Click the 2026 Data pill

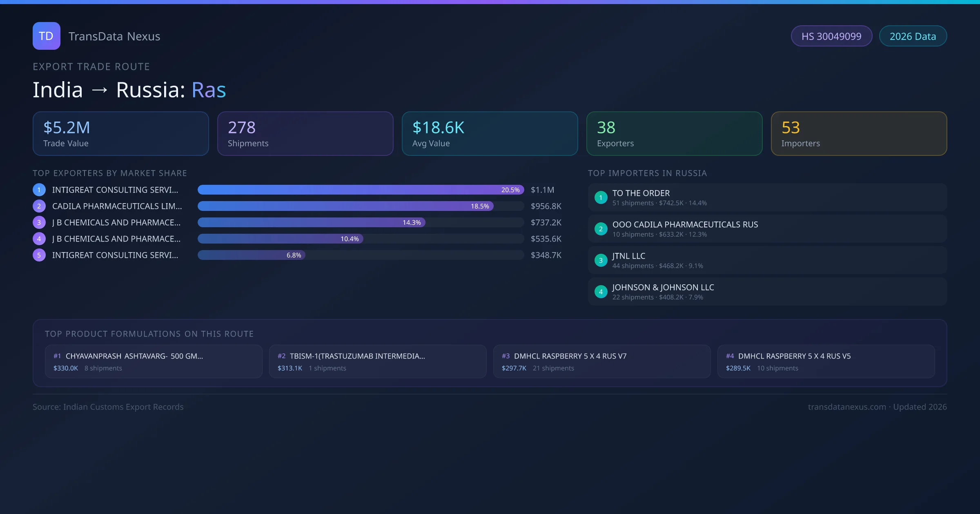pos(913,36)
